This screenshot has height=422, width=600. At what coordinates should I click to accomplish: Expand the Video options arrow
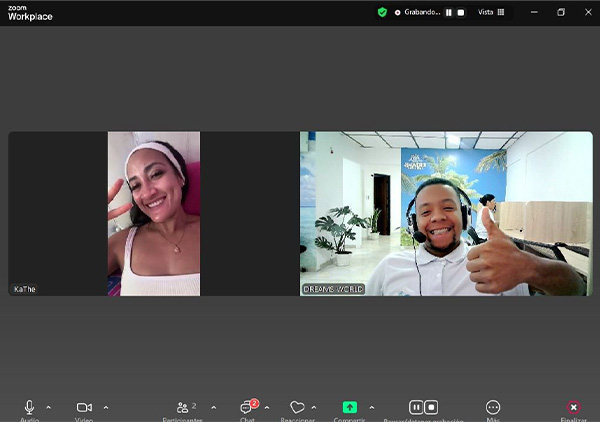pyautogui.click(x=106, y=407)
